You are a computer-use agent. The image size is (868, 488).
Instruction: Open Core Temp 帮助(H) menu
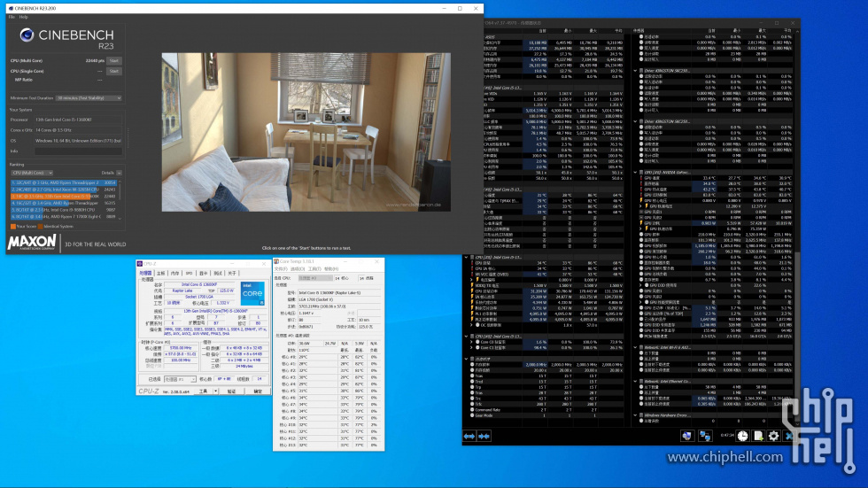pyautogui.click(x=331, y=269)
